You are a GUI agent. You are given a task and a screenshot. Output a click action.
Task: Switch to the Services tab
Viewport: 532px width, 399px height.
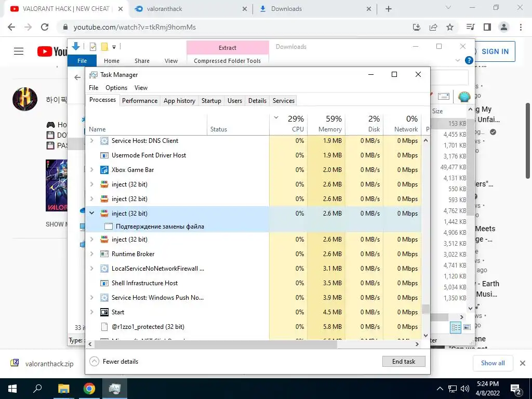pyautogui.click(x=283, y=100)
